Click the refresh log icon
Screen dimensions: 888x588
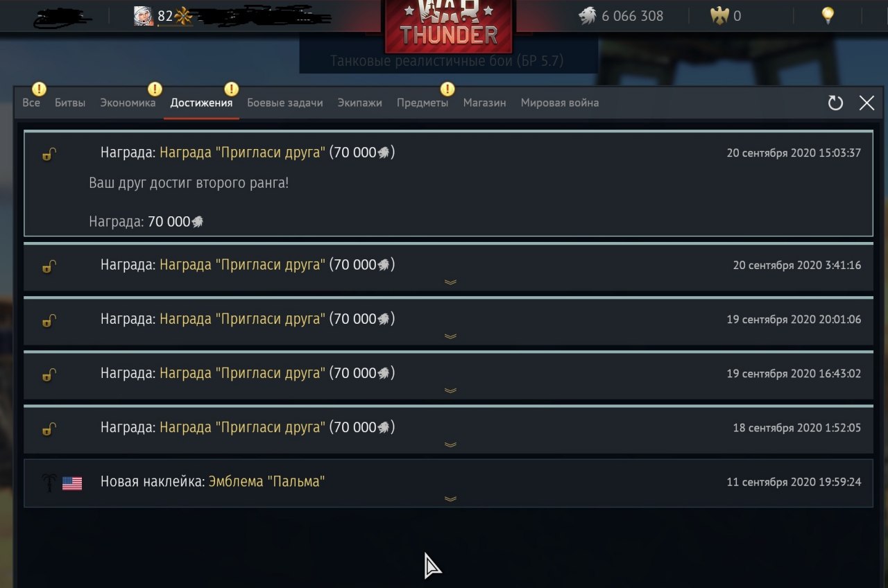835,103
